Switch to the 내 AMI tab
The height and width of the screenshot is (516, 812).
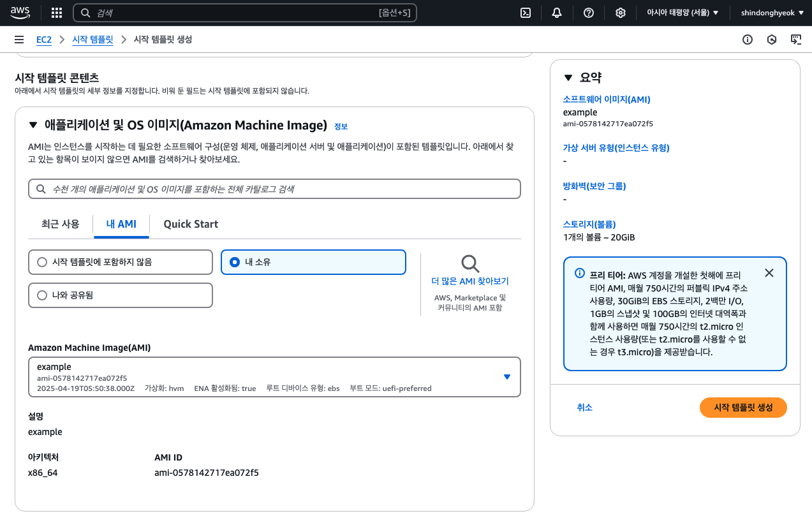121,224
